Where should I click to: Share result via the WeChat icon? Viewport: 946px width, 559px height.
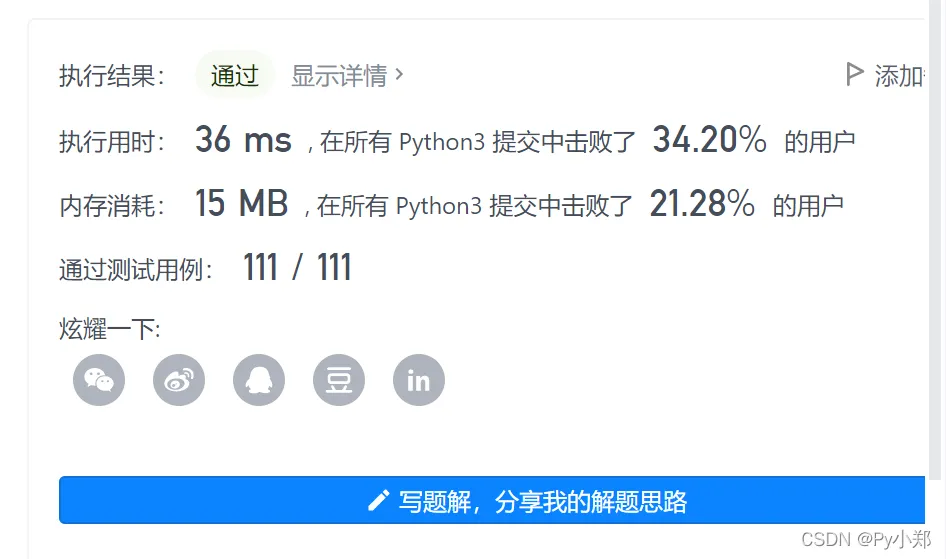click(x=99, y=380)
